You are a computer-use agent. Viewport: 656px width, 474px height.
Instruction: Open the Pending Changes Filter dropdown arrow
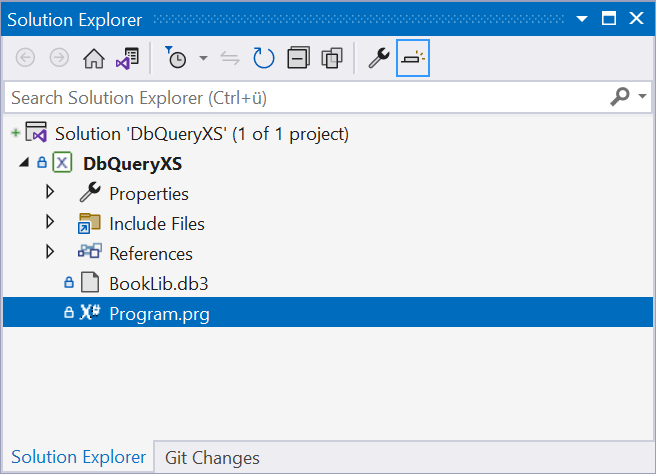tap(203, 58)
